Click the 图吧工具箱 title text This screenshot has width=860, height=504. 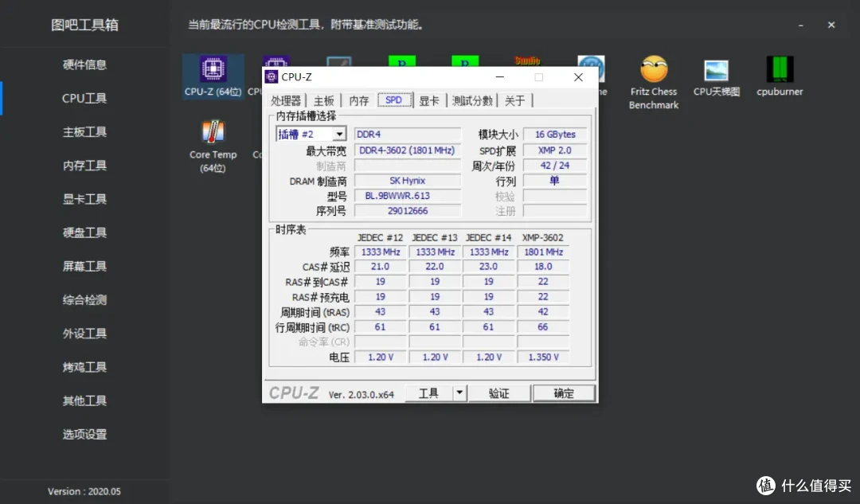tap(84, 25)
